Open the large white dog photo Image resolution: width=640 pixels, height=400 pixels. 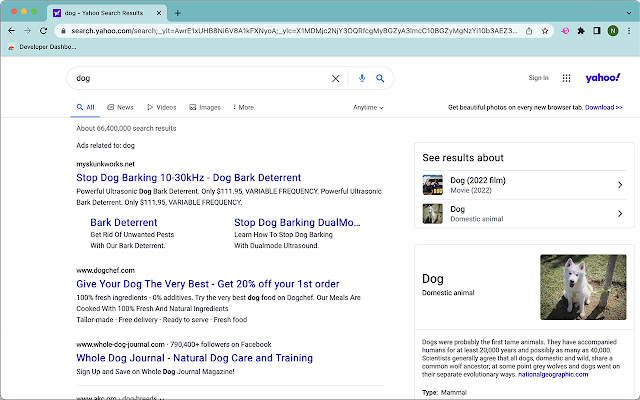583,287
